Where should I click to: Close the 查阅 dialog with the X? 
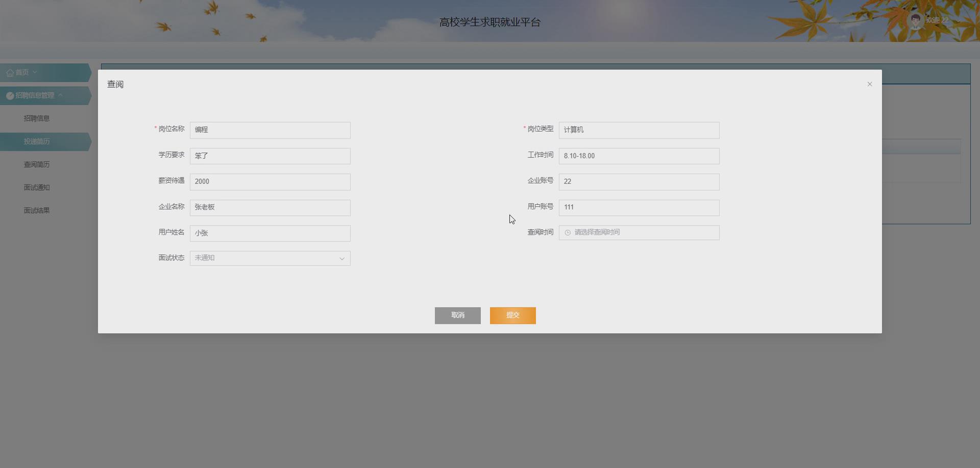point(869,84)
